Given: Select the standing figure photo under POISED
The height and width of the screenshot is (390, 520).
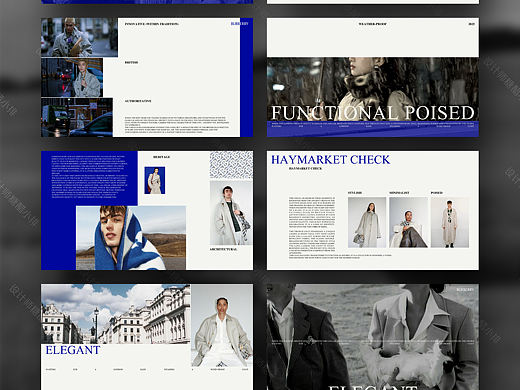Looking at the screenshot, I should 450,222.
